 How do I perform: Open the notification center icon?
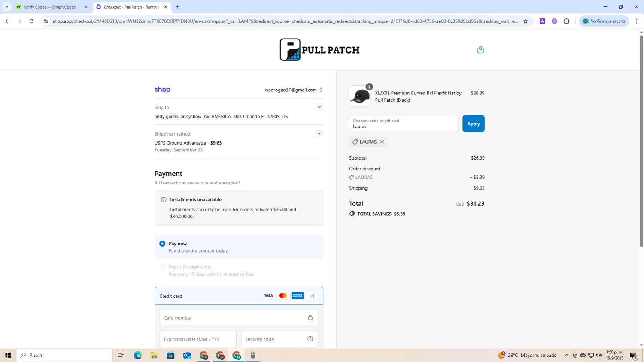click(x=634, y=355)
